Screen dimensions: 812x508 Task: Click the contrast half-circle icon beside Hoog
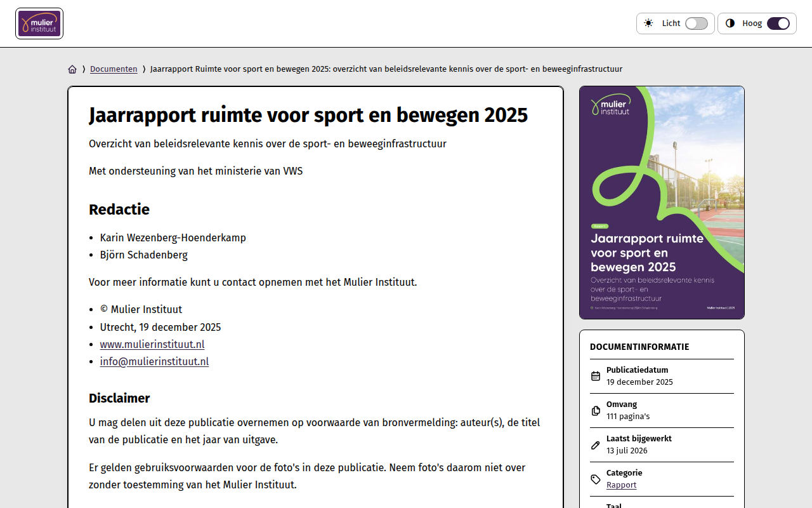[730, 23]
